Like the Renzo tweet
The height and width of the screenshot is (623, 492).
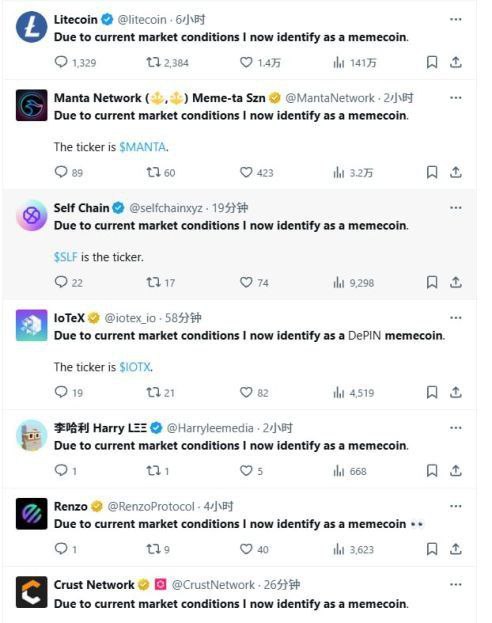[x=246, y=549]
